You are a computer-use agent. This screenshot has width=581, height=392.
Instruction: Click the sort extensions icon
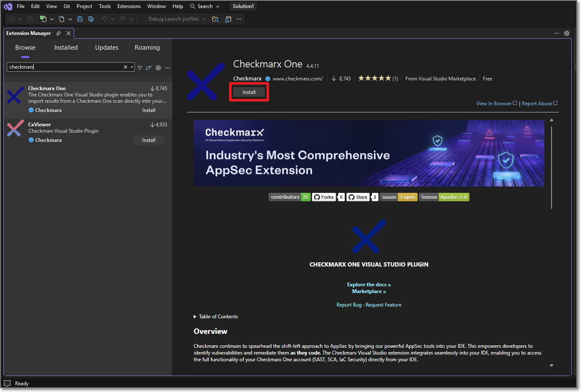point(149,68)
